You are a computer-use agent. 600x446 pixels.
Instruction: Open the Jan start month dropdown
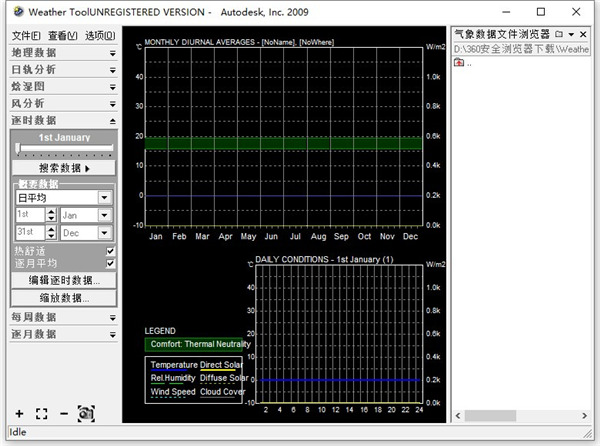[104, 215]
